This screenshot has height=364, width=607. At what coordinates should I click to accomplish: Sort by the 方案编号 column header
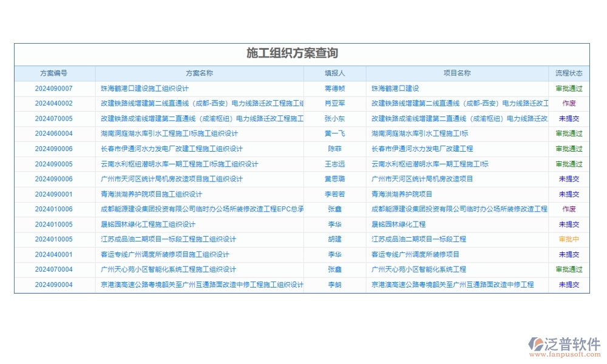pos(53,73)
